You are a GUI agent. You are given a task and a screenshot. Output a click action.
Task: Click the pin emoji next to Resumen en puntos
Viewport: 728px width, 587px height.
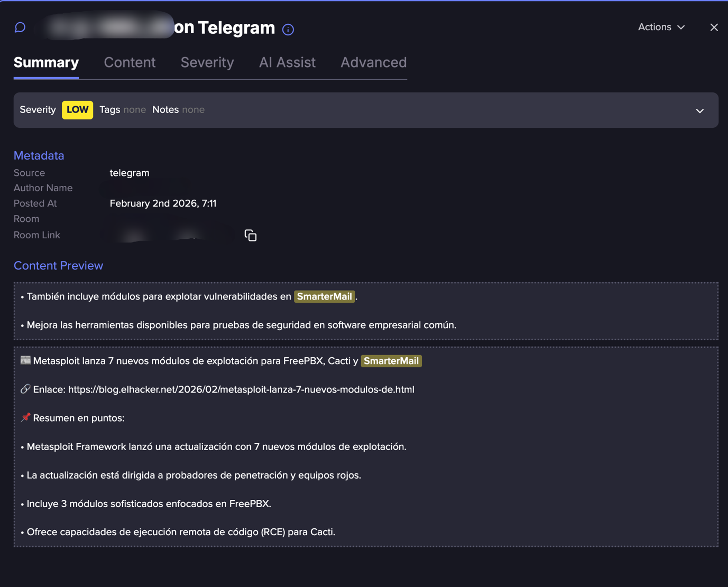click(x=25, y=417)
